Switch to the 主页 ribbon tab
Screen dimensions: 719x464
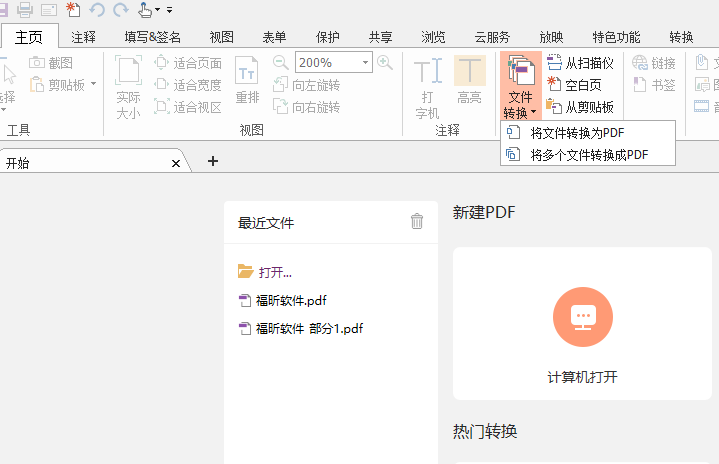(29, 37)
